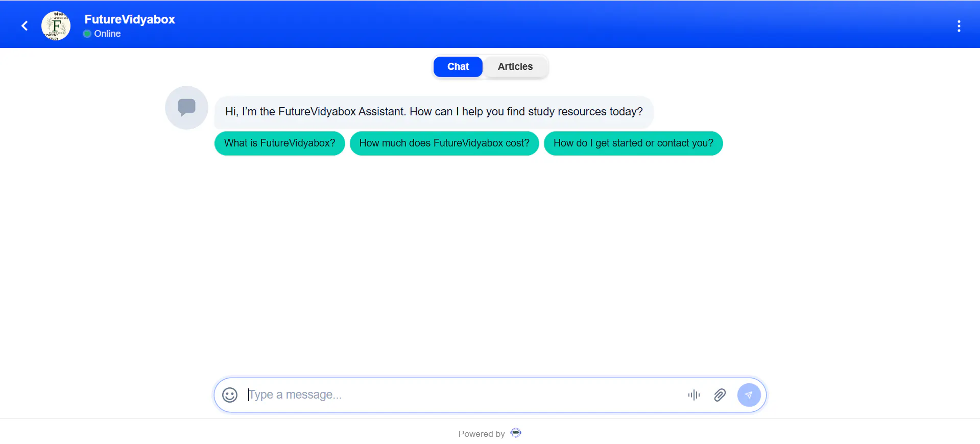This screenshot has height=444, width=980.
Task: Click the FutureVidyabox header title
Action: (130, 19)
